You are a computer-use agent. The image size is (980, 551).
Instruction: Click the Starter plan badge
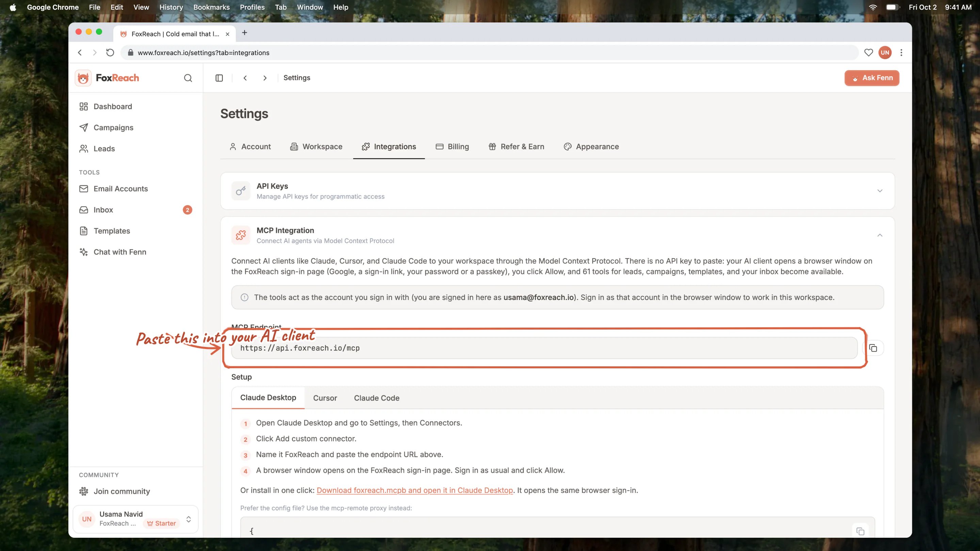pyautogui.click(x=162, y=523)
